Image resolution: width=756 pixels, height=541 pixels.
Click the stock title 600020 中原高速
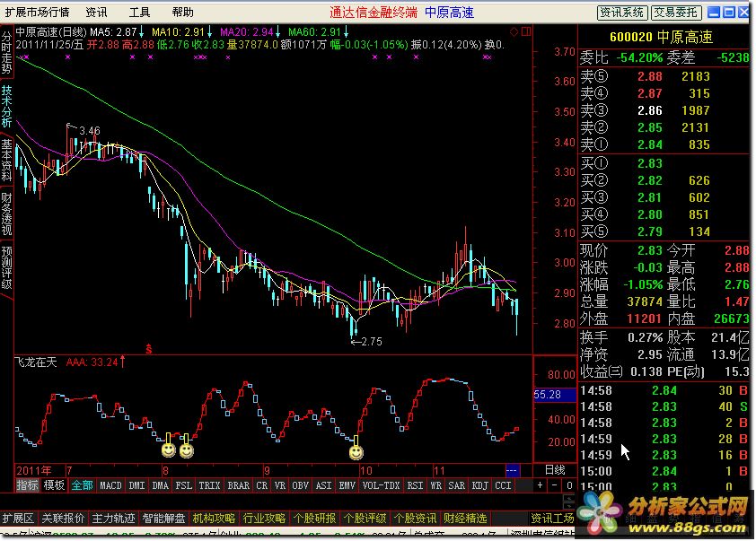click(661, 37)
